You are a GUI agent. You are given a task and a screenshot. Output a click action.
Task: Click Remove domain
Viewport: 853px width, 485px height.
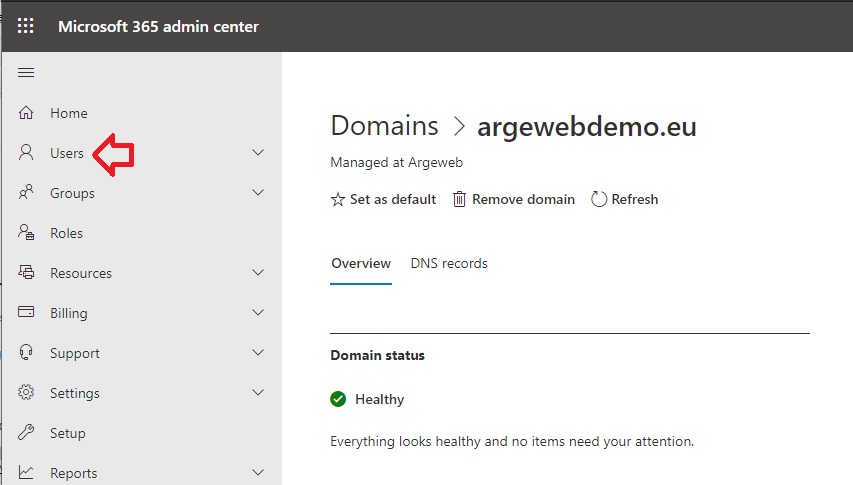[x=514, y=200]
